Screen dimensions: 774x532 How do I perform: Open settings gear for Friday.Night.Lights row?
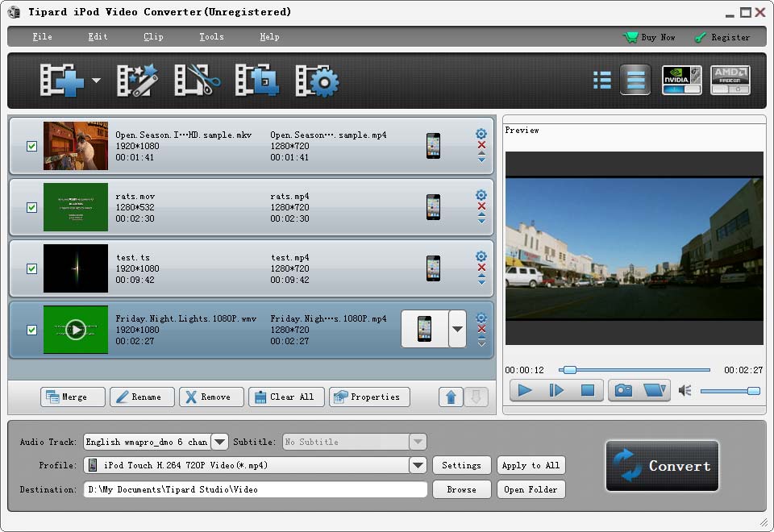(x=481, y=318)
